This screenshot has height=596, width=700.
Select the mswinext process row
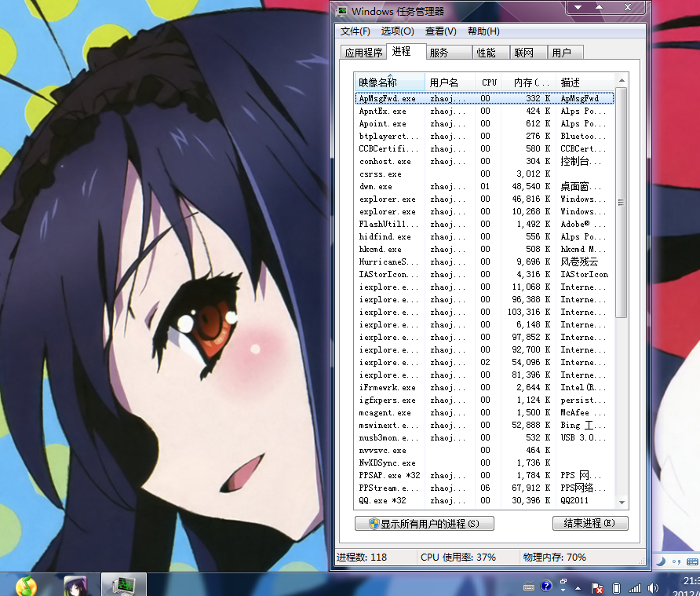[x=484, y=425]
